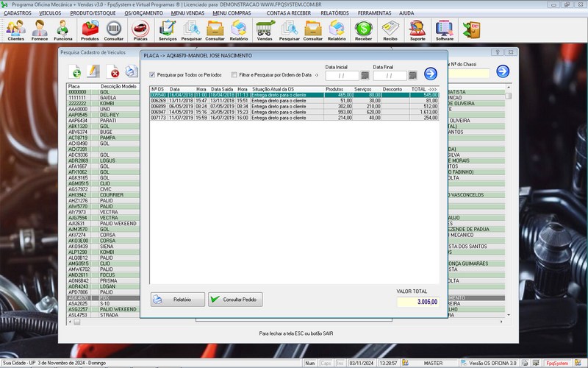Open the Clientes toolbar icon

click(x=15, y=29)
